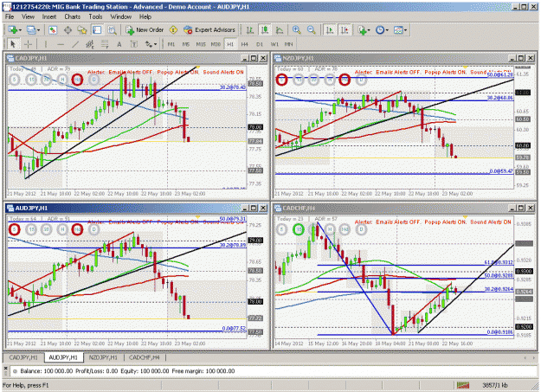
Task: Set timeframe to M5
Action: click(186, 44)
